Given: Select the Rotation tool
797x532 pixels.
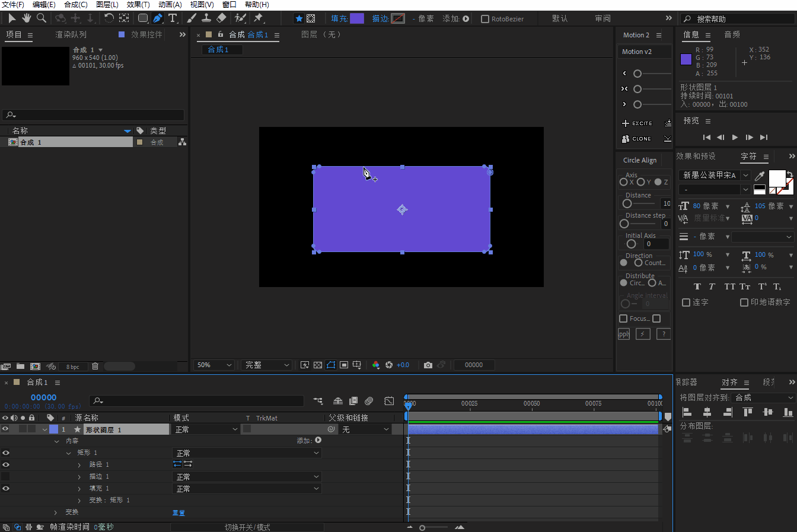Looking at the screenshot, I should click(x=109, y=18).
